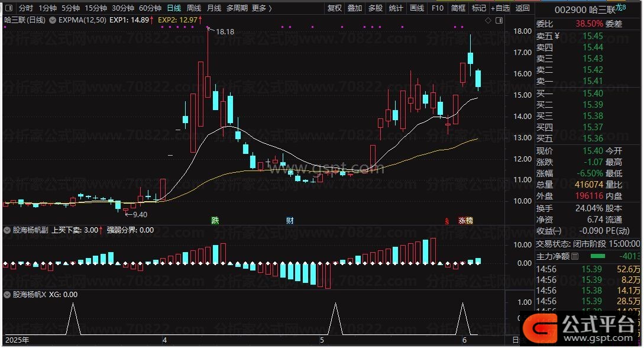Switch to the 分时 chart tab
644x348 pixels.
pos(26,8)
